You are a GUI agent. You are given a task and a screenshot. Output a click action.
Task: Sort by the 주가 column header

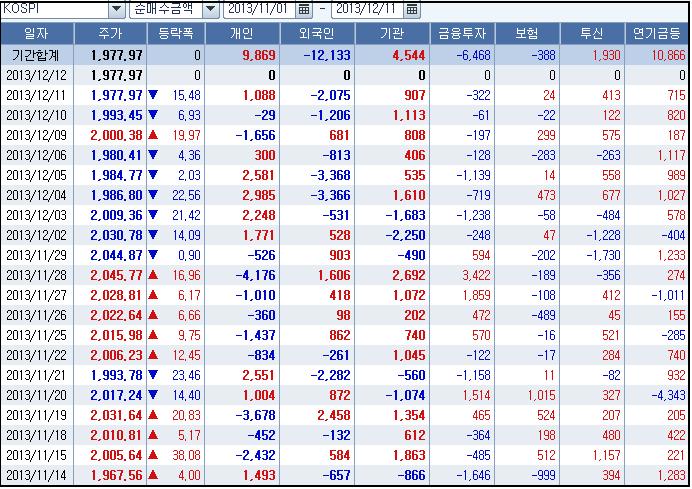pyautogui.click(x=110, y=34)
